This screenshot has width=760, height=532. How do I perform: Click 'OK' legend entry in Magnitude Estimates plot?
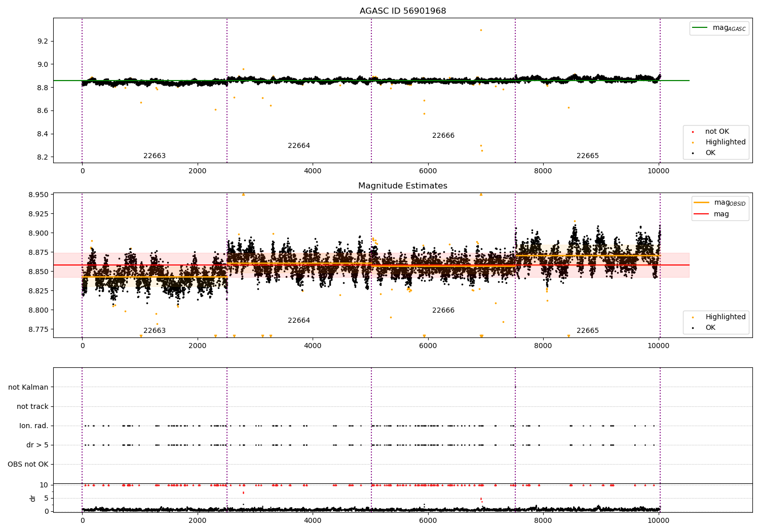tap(710, 328)
